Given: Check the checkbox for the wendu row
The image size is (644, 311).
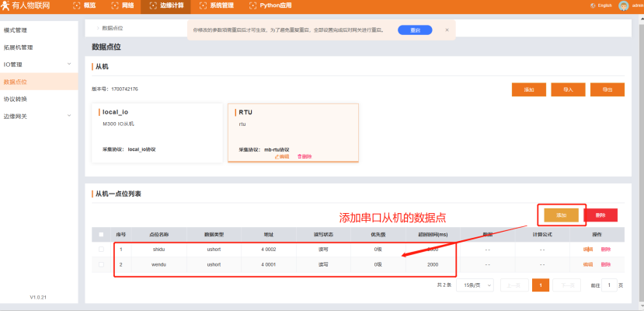Looking at the screenshot, I should coord(100,264).
